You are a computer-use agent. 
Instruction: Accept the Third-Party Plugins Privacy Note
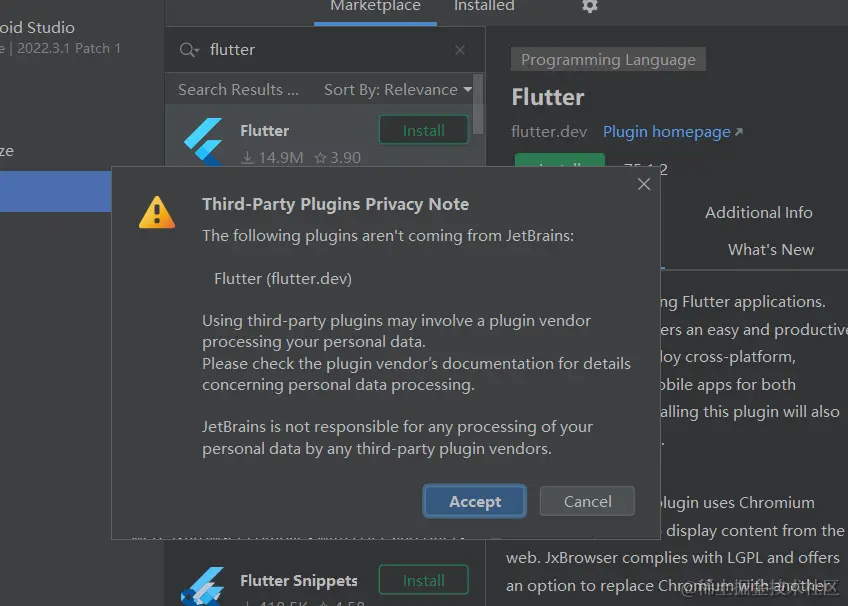click(x=474, y=501)
